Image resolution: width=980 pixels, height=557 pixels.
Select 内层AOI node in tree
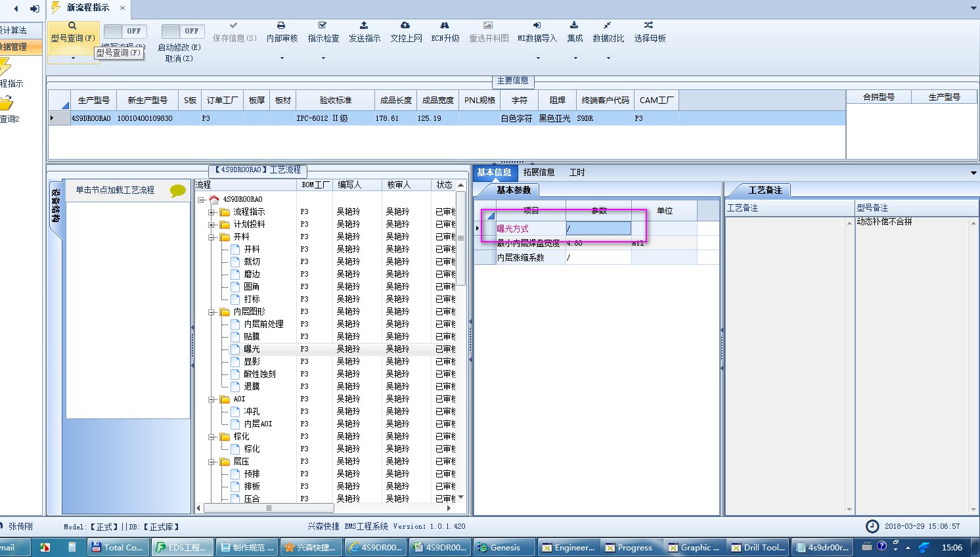[257, 424]
